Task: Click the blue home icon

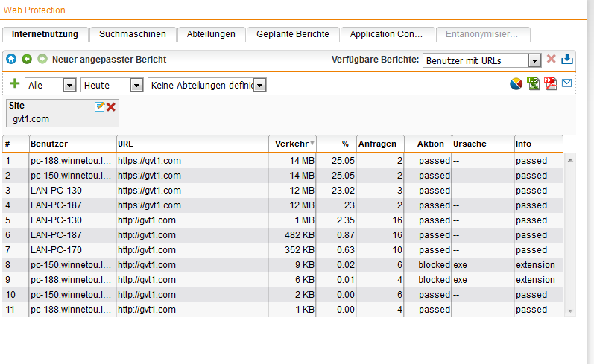Action: 11,59
